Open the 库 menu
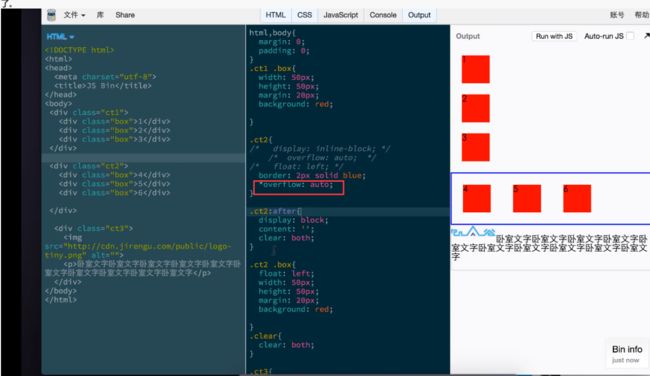This screenshot has width=650, height=376. coord(100,15)
